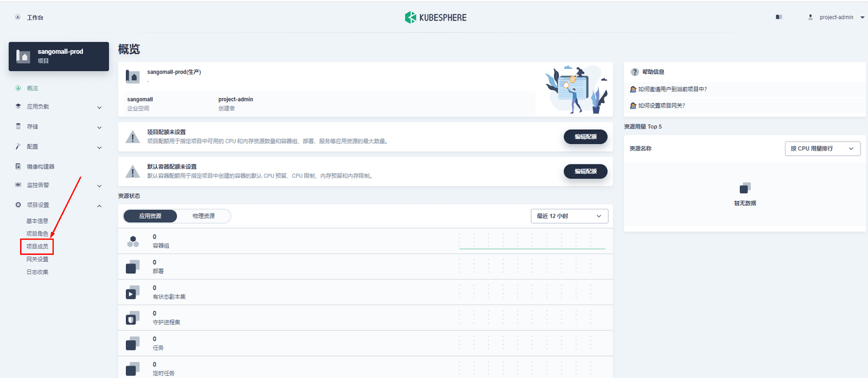Click the sangomall 企业空间 value
868x378 pixels.
(140, 99)
